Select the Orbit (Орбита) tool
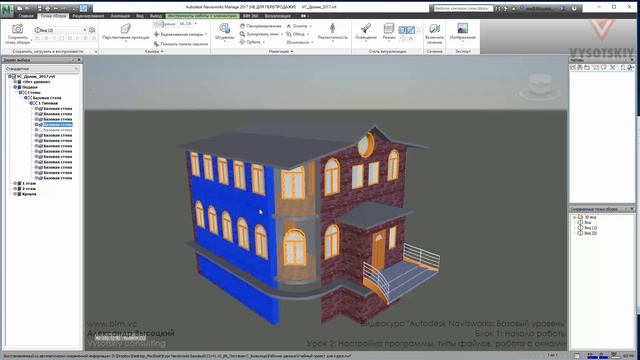Viewport: 640px width, 360px height. [251, 42]
